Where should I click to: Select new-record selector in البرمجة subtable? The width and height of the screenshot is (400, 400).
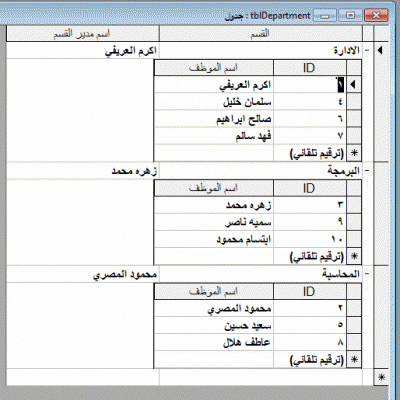354,256
